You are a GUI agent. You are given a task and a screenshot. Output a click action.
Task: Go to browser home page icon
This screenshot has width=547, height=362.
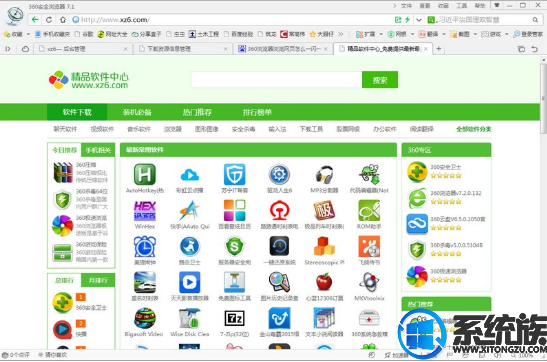pos(63,20)
